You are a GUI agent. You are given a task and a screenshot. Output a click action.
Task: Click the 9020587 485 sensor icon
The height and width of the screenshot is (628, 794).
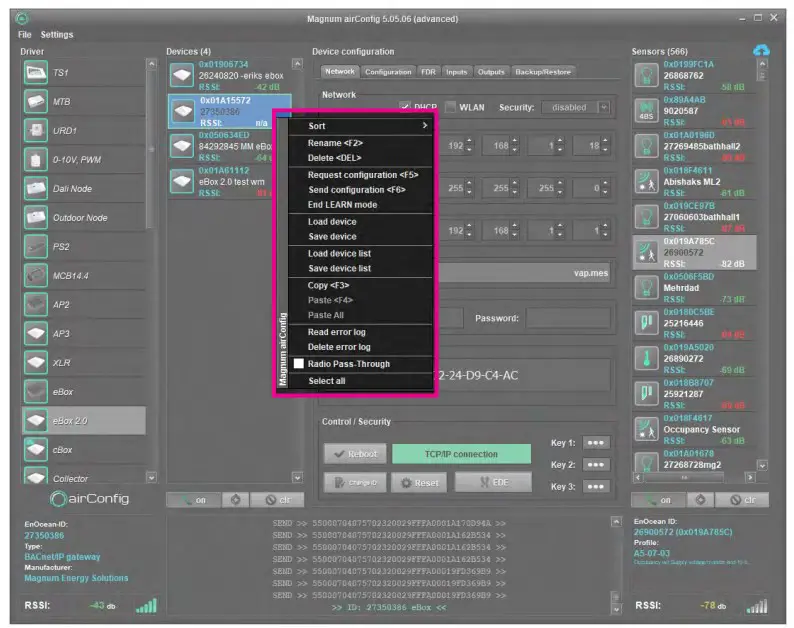646,109
